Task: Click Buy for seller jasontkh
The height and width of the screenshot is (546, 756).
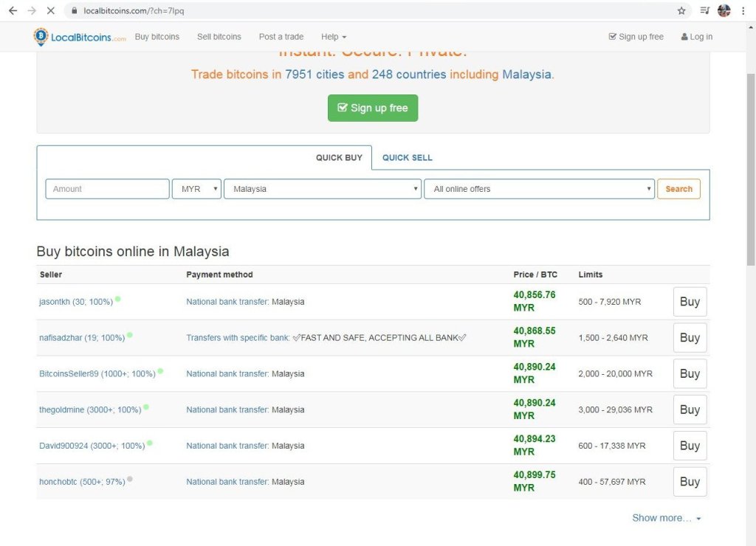Action: [x=690, y=302]
